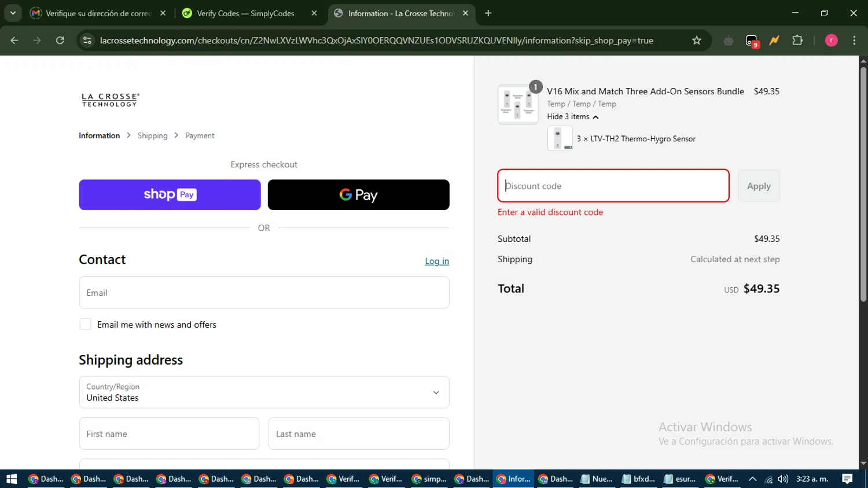Open the bfxd... notepad taskbar item

[638, 479]
